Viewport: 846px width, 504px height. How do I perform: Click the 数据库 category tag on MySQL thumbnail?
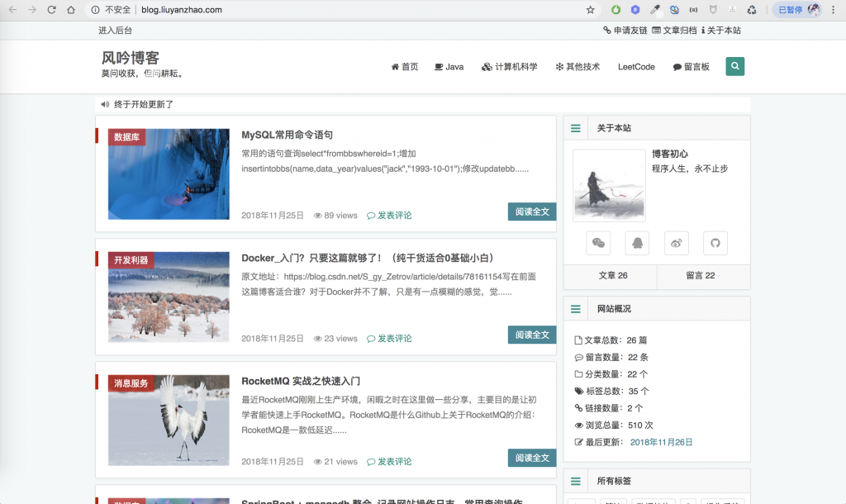(126, 137)
